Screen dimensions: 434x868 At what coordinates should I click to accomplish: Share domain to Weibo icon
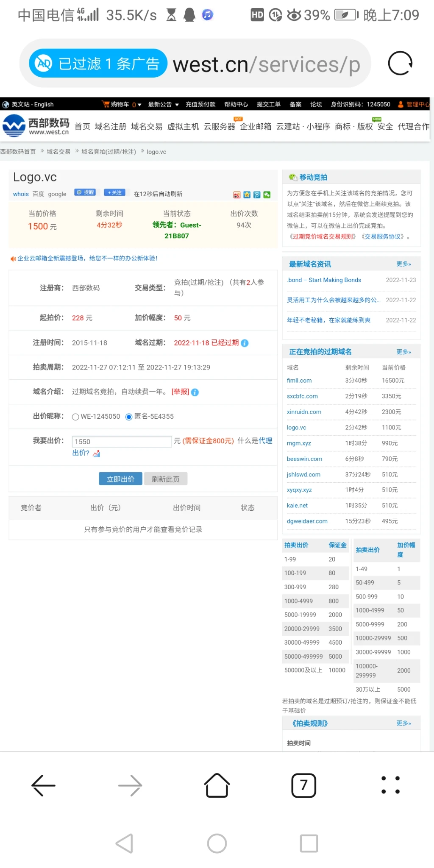coord(237,195)
